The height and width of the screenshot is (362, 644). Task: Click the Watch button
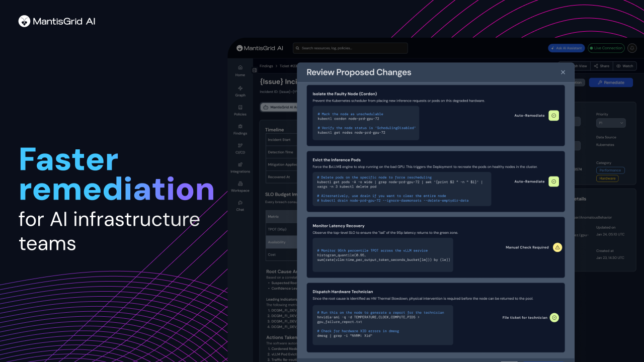tap(625, 66)
